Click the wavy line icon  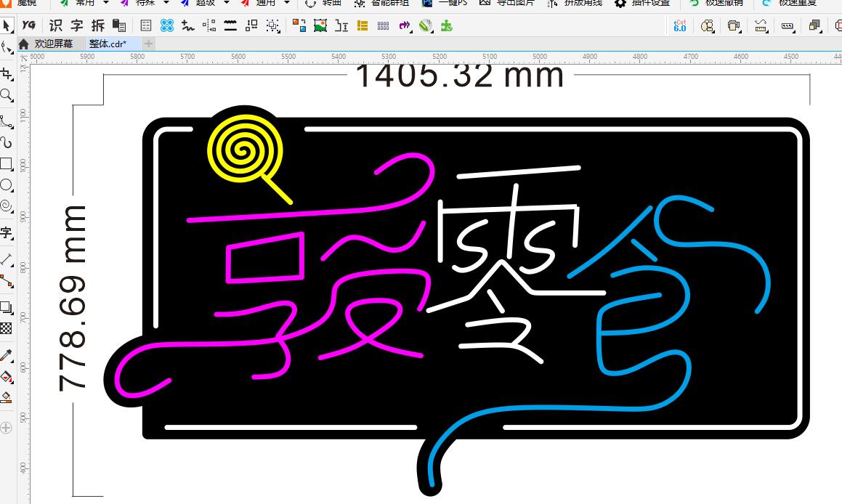click(x=230, y=25)
